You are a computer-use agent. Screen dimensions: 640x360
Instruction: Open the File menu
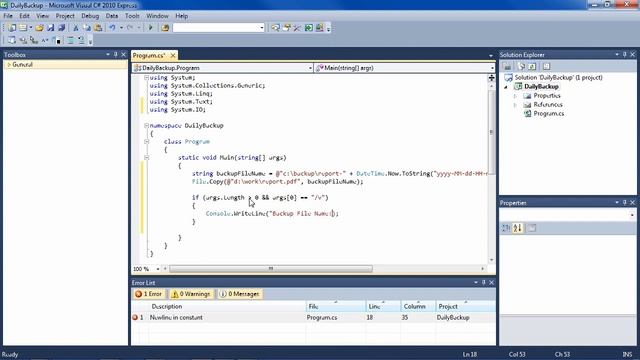(x=8, y=16)
